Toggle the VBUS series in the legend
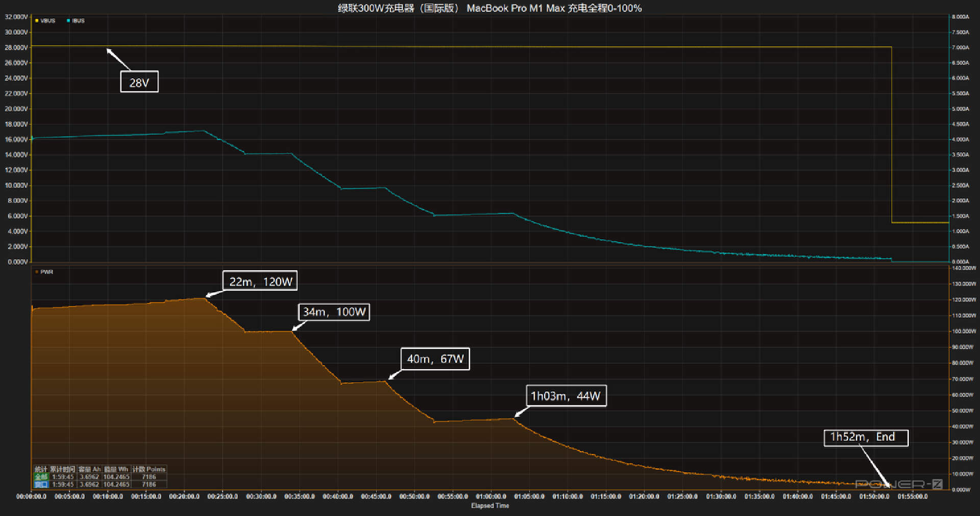Image resolution: width=980 pixels, height=516 pixels. 45,21
